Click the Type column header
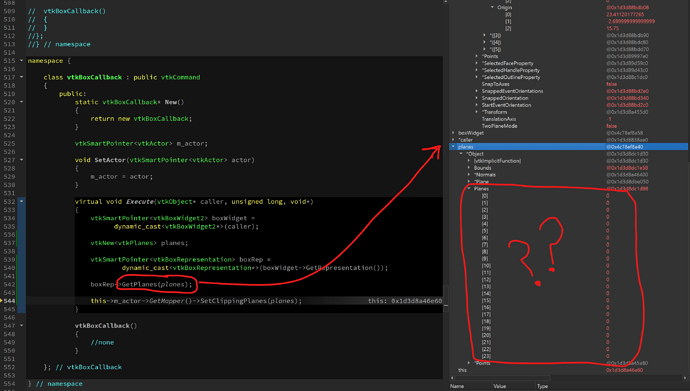This screenshot has height=391, width=690. click(x=543, y=386)
